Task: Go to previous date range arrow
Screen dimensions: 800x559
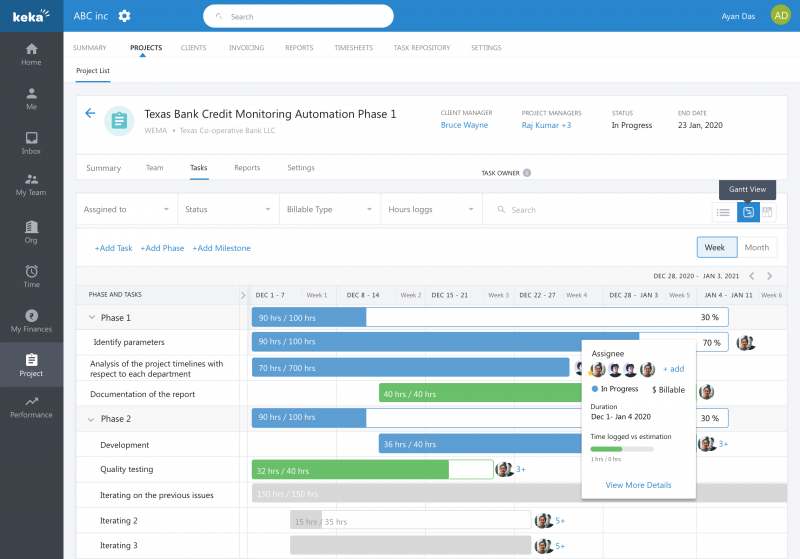Action: click(x=752, y=276)
